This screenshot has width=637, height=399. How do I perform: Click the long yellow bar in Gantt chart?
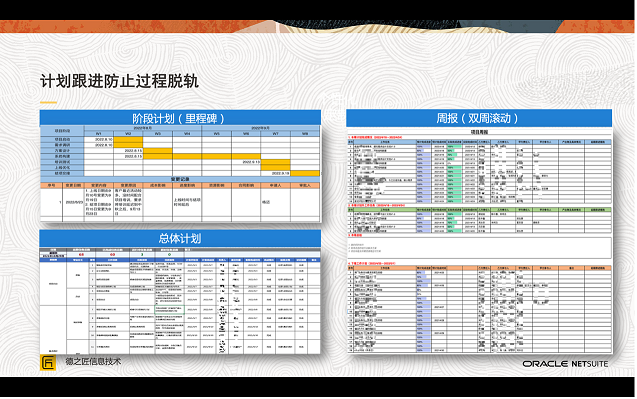point(202,156)
